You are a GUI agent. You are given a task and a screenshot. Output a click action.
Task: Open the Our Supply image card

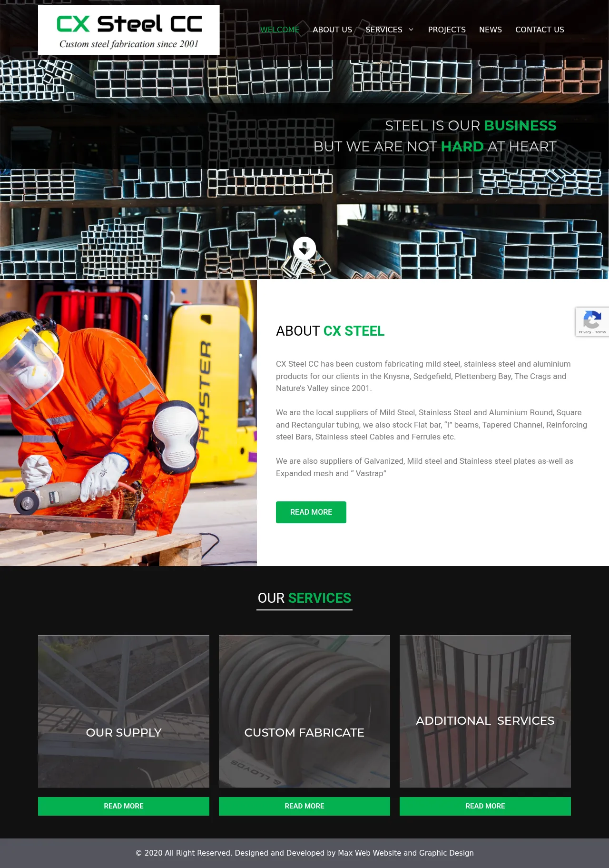[123, 711]
